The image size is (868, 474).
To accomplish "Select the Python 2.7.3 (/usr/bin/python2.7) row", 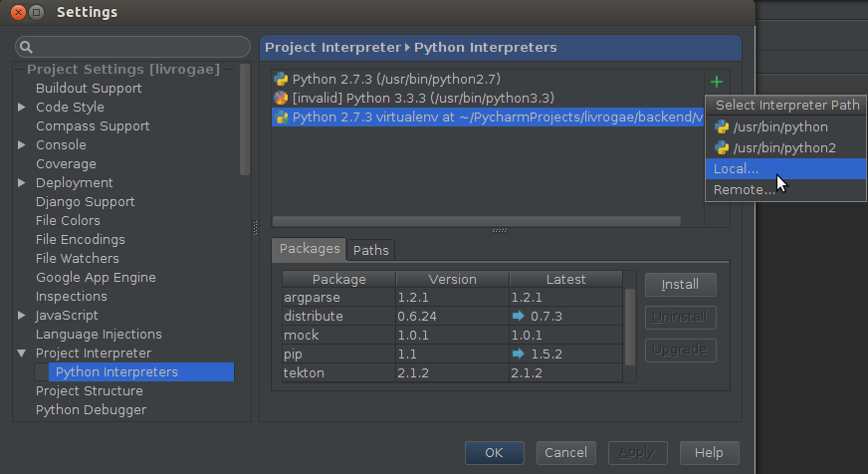I will pos(488,80).
